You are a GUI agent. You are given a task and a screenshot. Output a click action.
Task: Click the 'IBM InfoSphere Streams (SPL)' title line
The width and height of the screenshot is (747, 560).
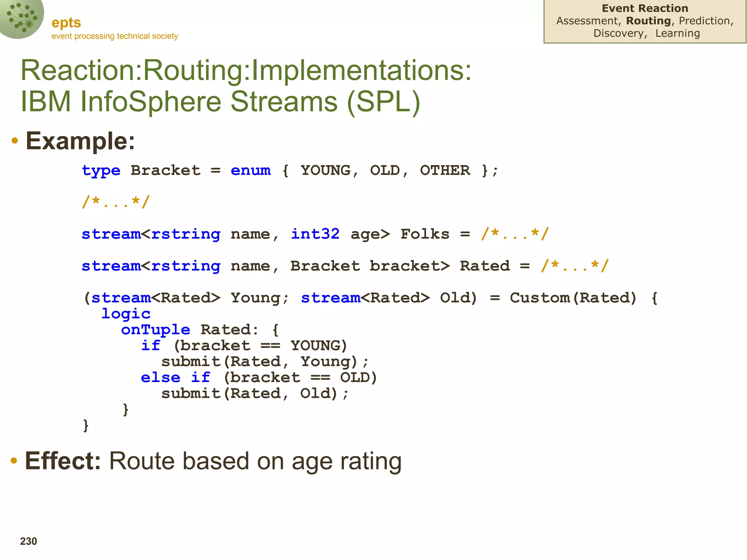click(x=220, y=101)
